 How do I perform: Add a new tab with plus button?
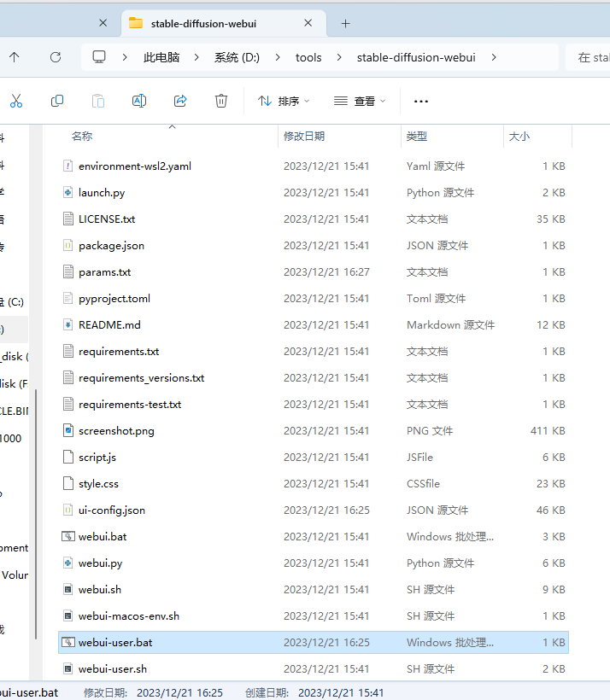click(x=345, y=23)
